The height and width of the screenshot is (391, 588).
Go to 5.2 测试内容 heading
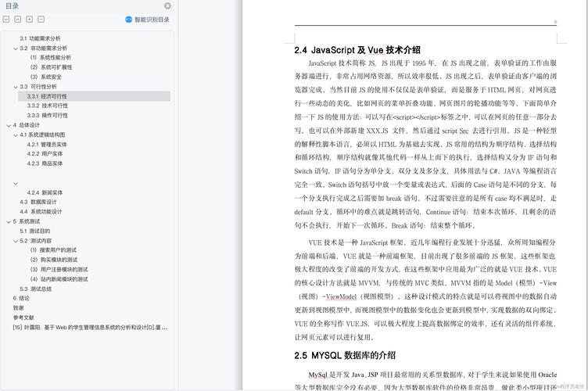coord(36,241)
